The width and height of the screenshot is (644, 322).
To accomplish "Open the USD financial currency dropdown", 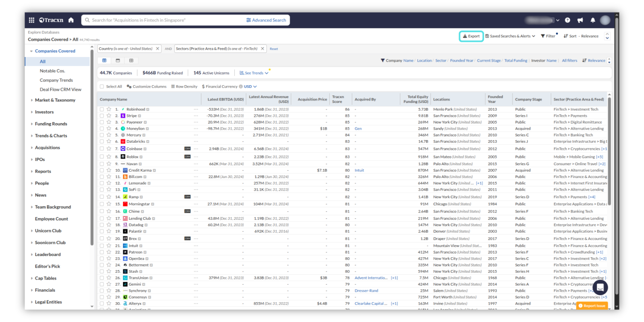I will click(x=250, y=87).
